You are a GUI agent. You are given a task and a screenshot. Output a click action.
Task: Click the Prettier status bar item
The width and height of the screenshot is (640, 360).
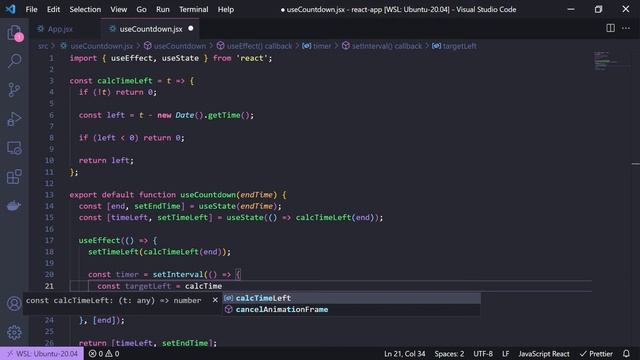(596, 353)
